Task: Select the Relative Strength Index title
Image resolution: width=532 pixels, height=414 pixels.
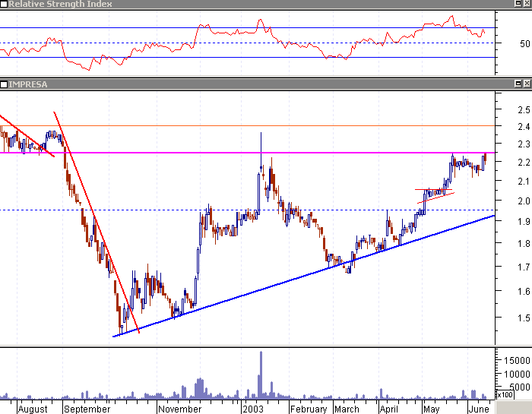Action: click(60, 4)
